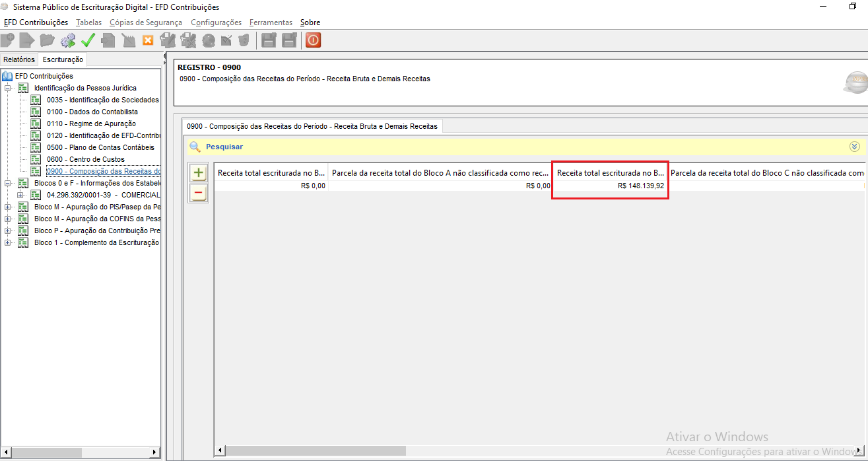Collapse Identificação da Pessoa Jurídica node
Screen dimensions: 868x461
(x=8, y=88)
